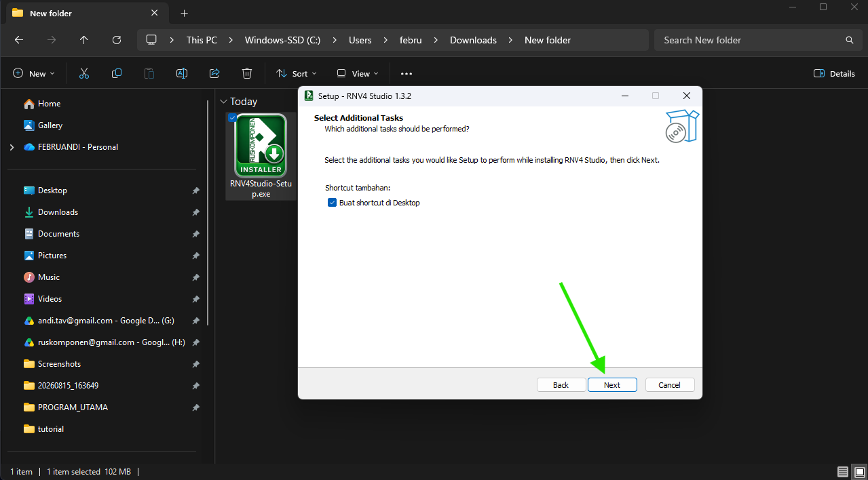868x480 pixels.
Task: Expand chevron after Users in breadcrumb
Action: click(386, 40)
